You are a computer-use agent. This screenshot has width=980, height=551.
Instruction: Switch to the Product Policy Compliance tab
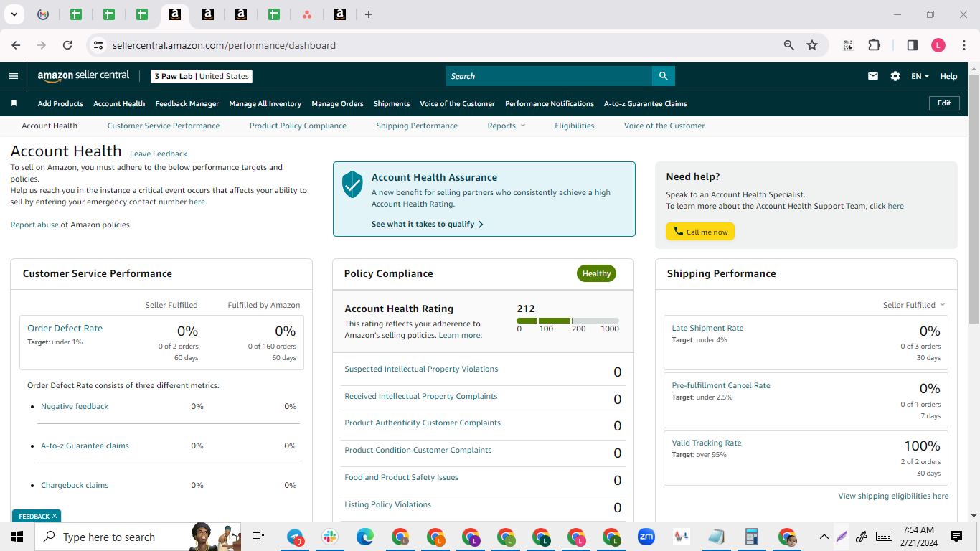pos(298,126)
